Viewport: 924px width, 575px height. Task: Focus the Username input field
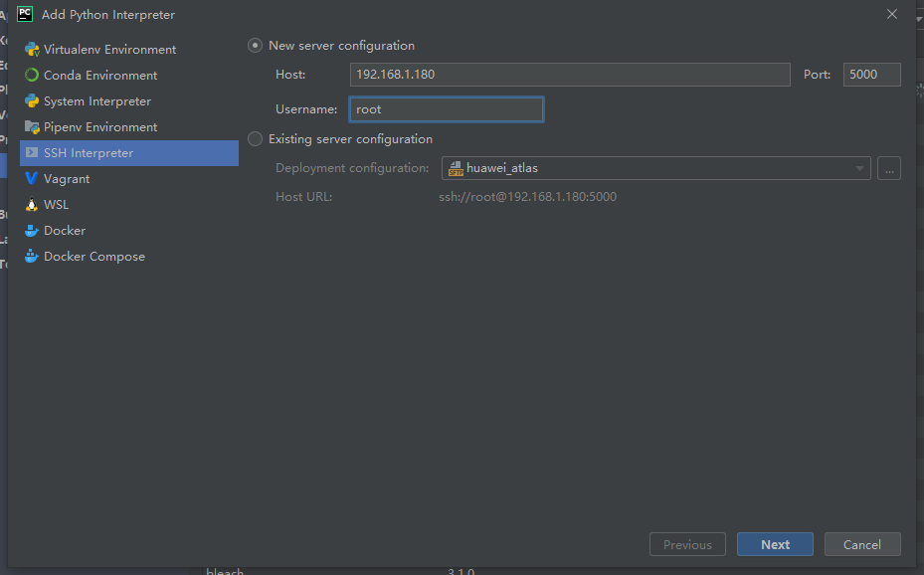tap(447, 109)
